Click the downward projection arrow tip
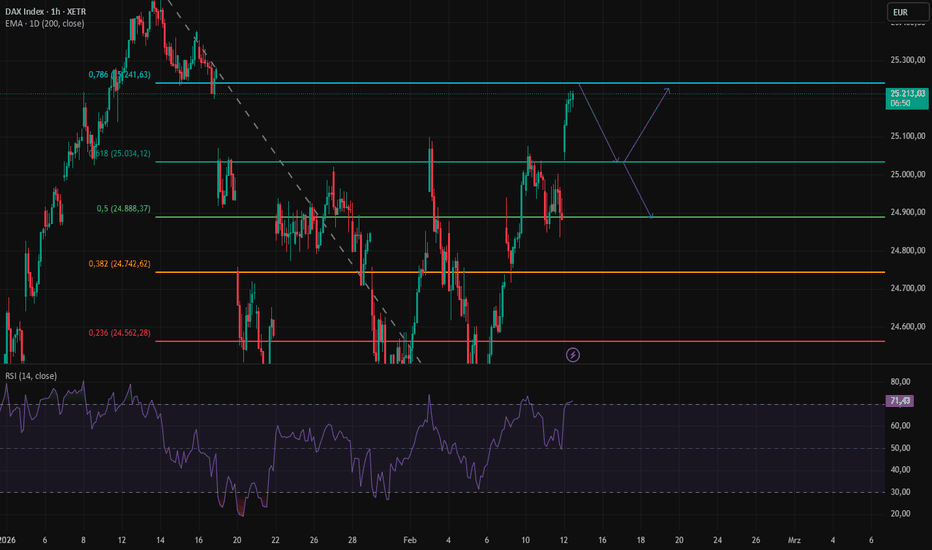Screen dimensions: 932x550 pyautogui.click(x=651, y=216)
